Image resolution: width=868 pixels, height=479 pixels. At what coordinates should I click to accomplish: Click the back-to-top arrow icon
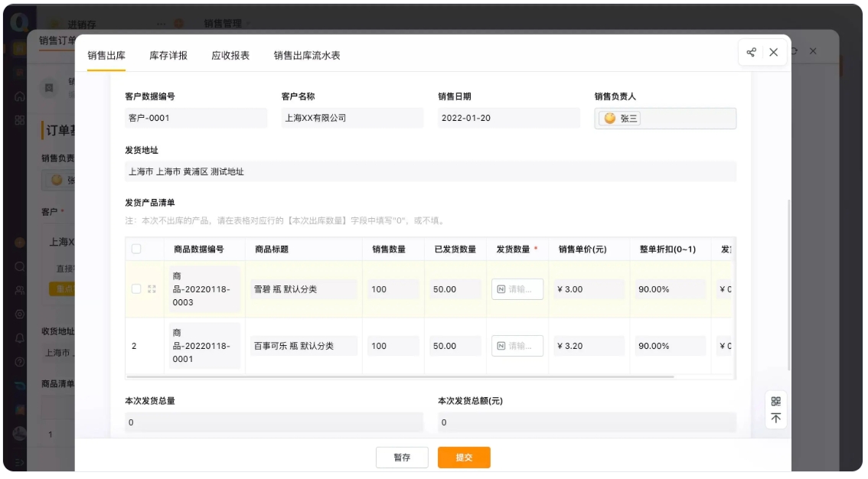775,415
